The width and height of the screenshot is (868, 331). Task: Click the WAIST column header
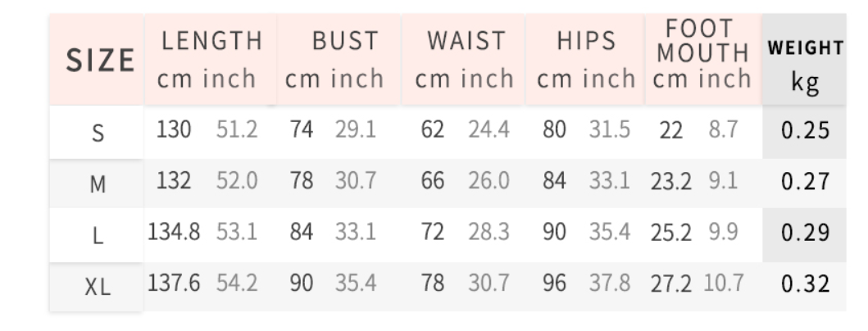(x=464, y=60)
